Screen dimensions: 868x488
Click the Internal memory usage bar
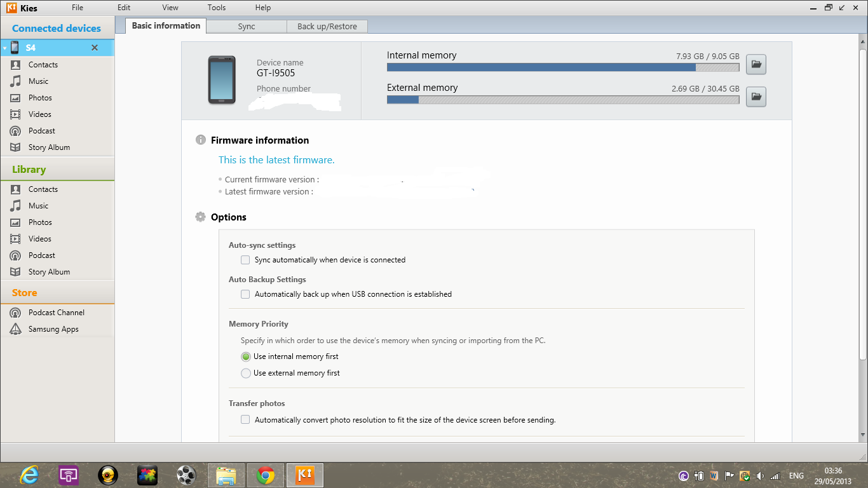coord(563,67)
